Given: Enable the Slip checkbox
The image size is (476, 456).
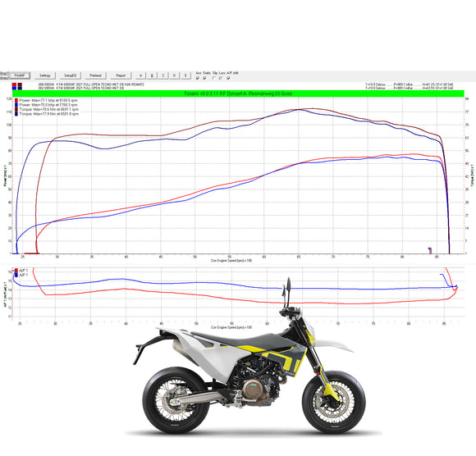Looking at the screenshot, I should 214,78.
